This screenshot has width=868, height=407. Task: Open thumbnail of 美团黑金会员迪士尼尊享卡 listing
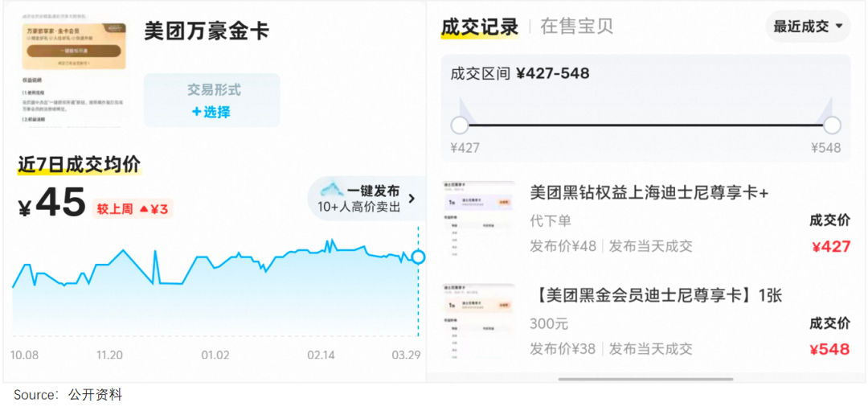(x=479, y=320)
